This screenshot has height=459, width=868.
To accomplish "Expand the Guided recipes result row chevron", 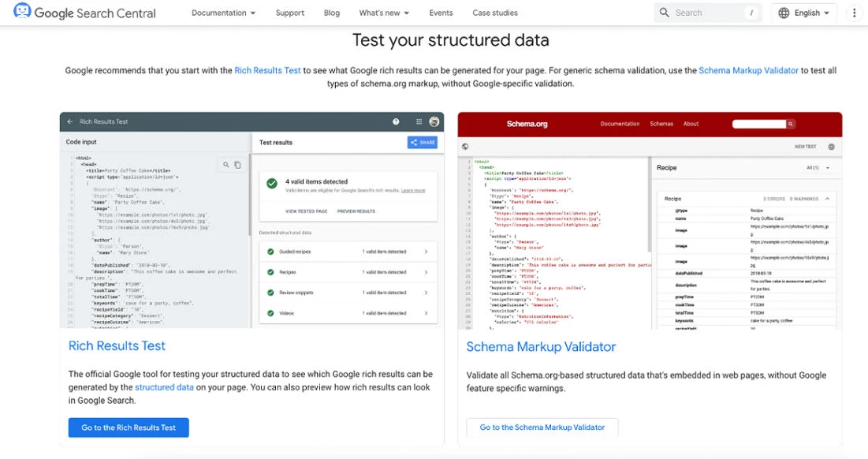I will tap(427, 252).
